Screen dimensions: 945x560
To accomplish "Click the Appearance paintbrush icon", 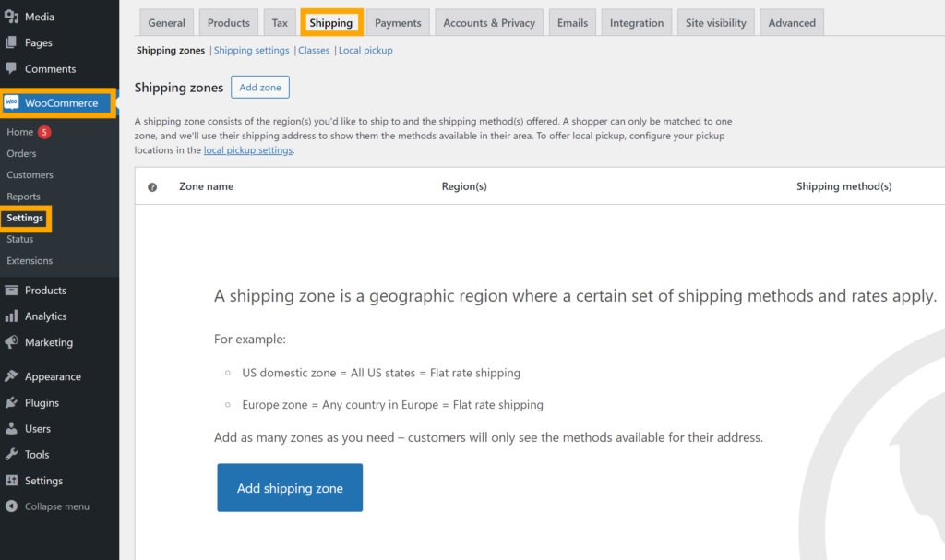I will (x=11, y=376).
